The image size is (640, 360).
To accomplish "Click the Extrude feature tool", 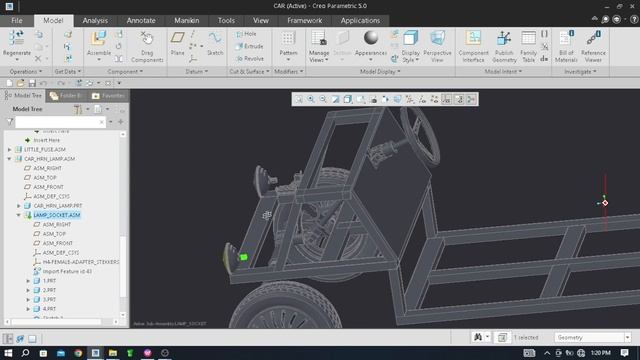I will click(249, 46).
